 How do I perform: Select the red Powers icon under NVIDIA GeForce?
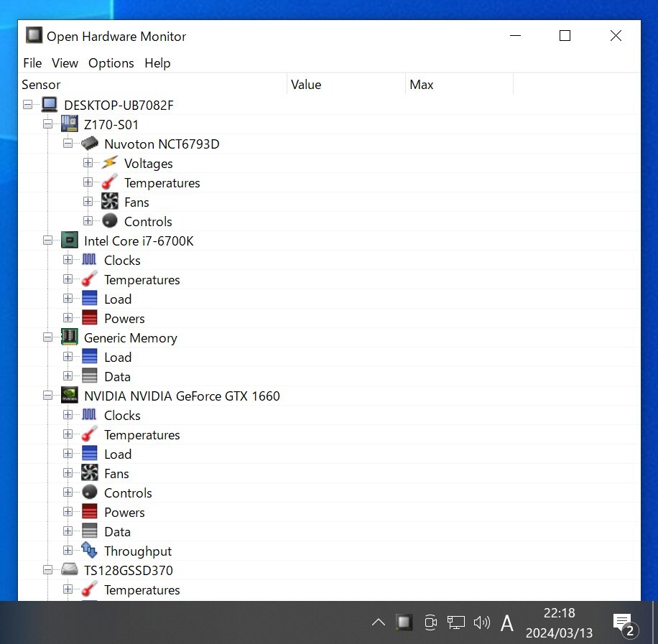click(x=89, y=511)
